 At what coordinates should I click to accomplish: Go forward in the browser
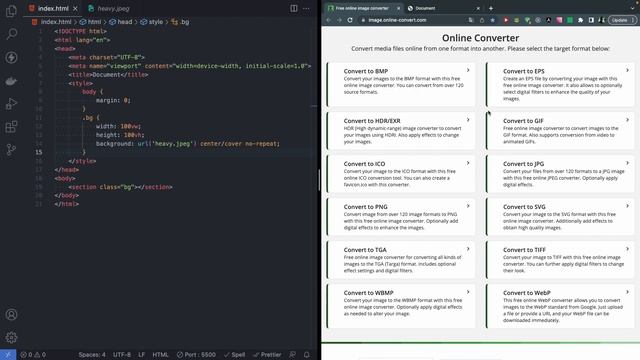(x=339, y=20)
